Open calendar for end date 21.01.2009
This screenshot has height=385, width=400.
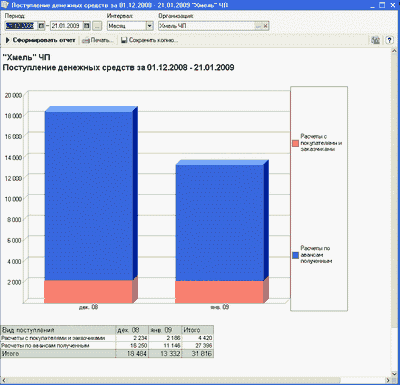coord(87,26)
